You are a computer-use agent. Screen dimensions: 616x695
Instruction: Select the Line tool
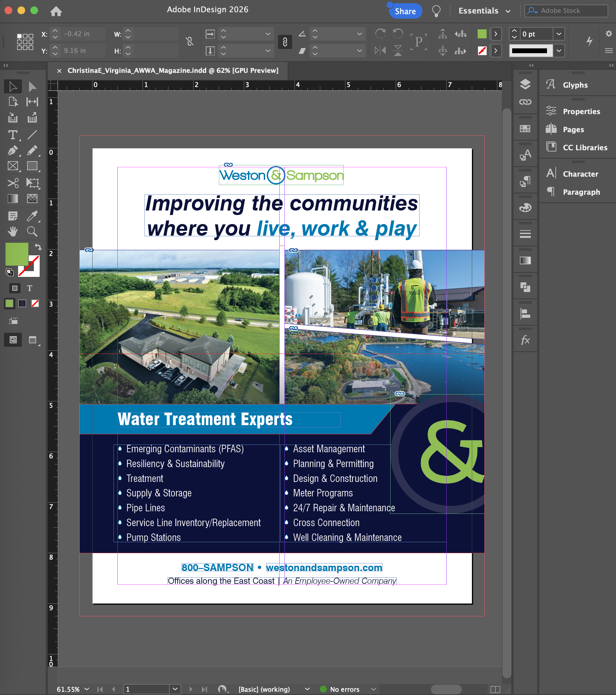point(32,135)
